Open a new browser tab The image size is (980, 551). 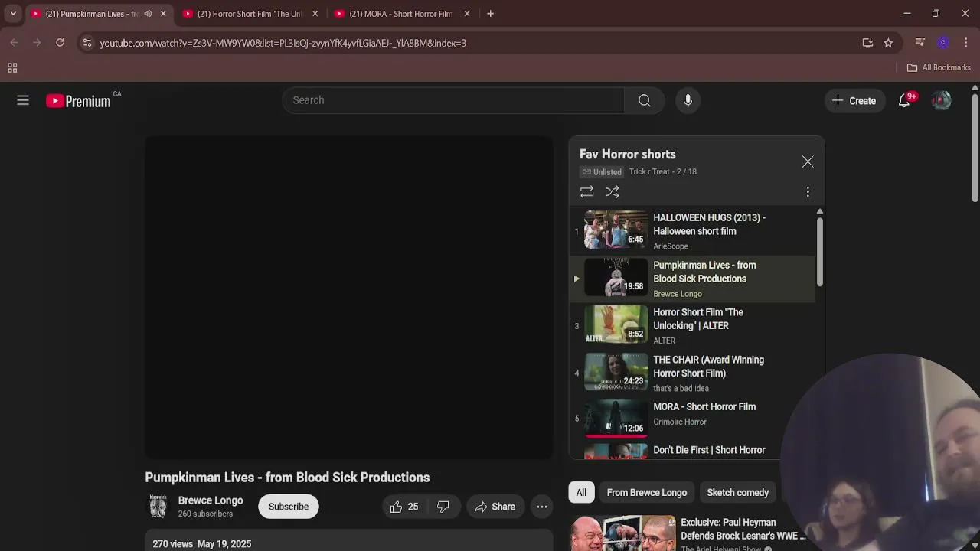pos(490,14)
